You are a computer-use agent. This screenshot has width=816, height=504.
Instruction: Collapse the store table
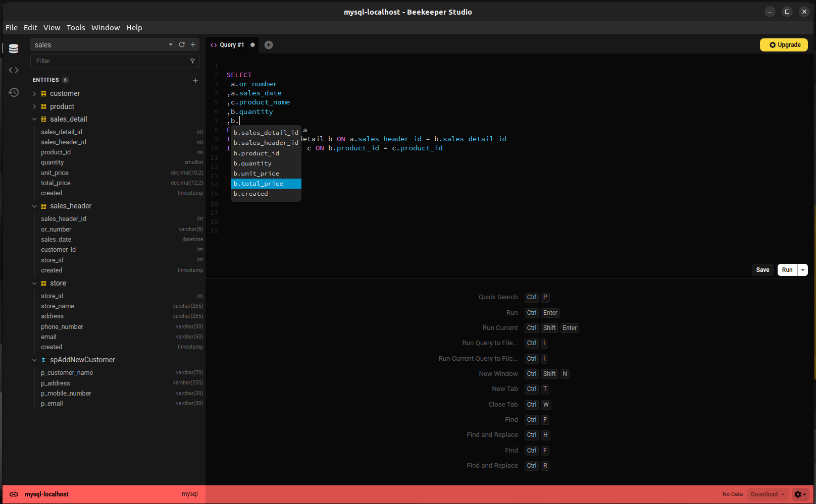(x=34, y=284)
